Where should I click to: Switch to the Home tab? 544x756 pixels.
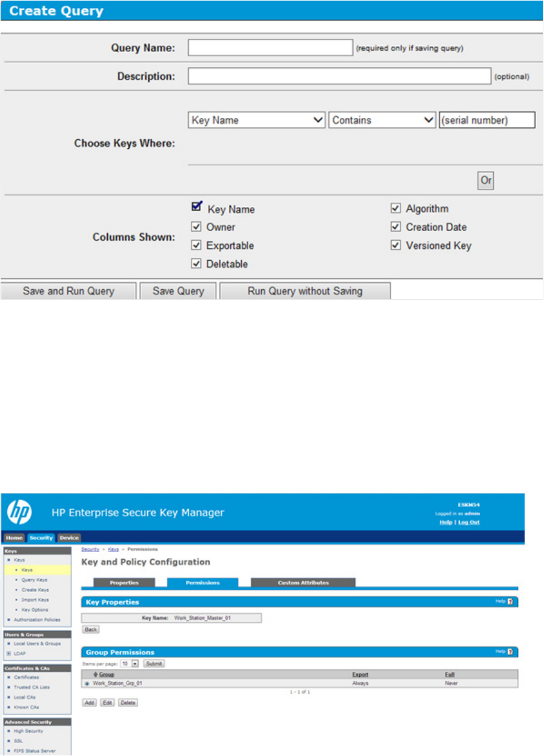15,537
